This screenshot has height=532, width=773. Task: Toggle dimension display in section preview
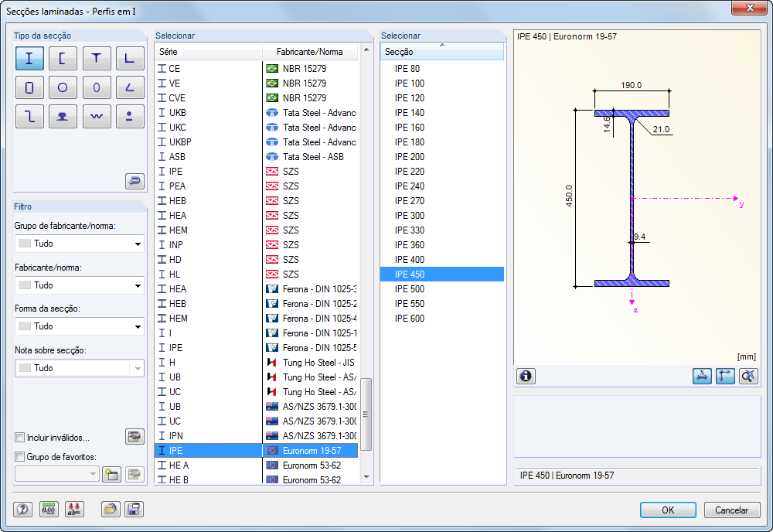pos(703,377)
